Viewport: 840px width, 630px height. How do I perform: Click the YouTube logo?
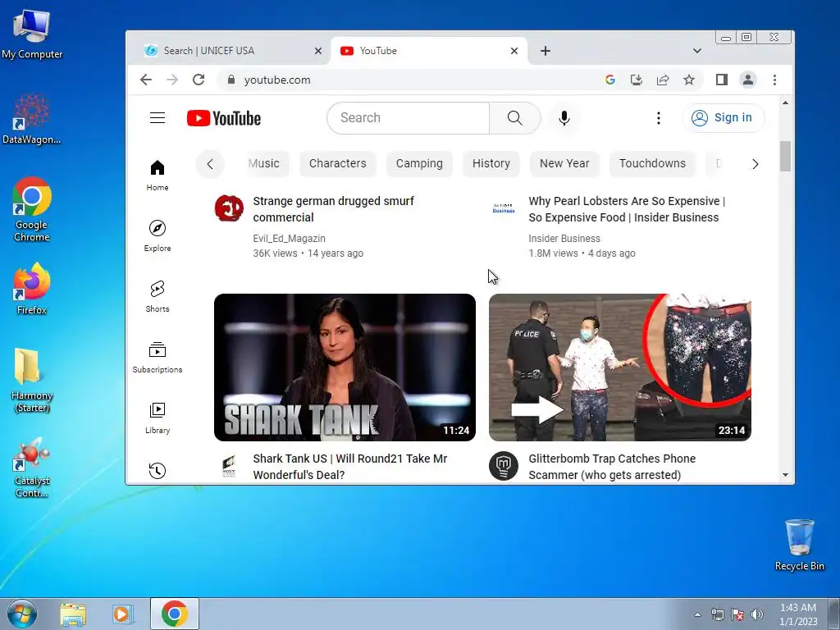coord(224,118)
